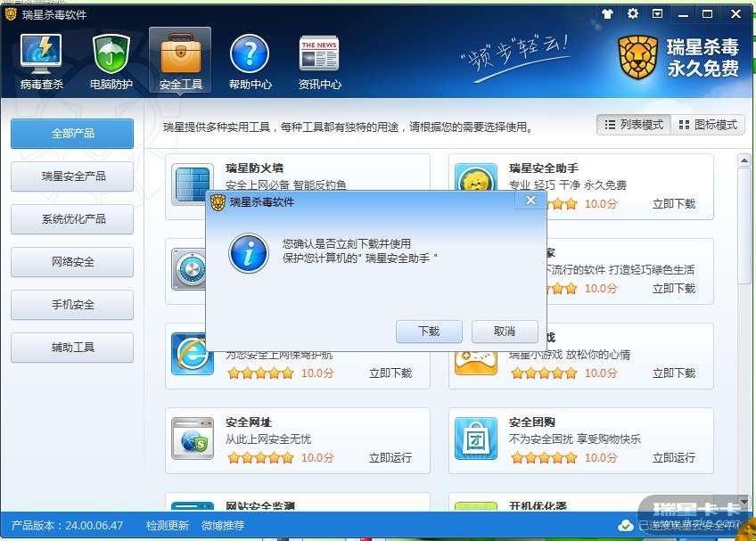Viewport: 756px width, 541px height.
Task: Confirm with the 下载 button in dialog
Action: [x=429, y=332]
